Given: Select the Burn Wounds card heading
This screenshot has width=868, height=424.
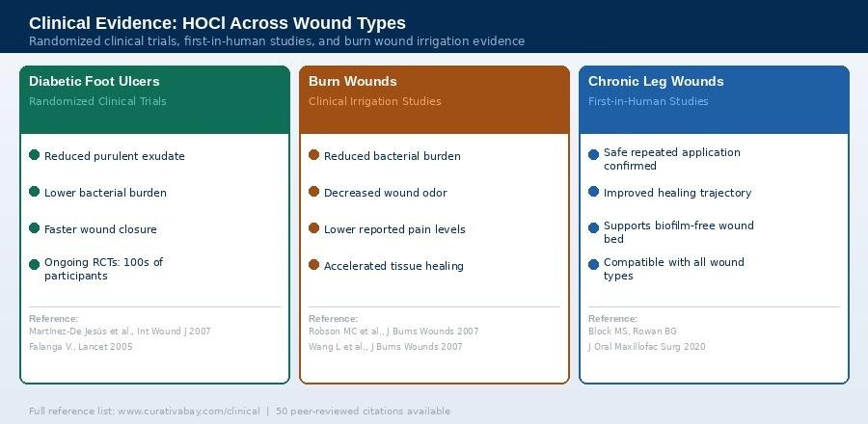Looking at the screenshot, I should (352, 82).
